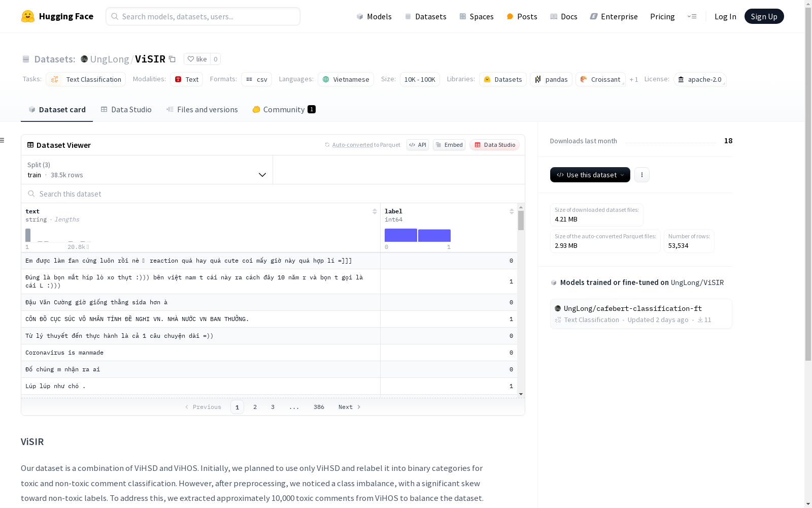Open Posts in top navigation
The height and width of the screenshot is (508, 812).
[x=522, y=16]
